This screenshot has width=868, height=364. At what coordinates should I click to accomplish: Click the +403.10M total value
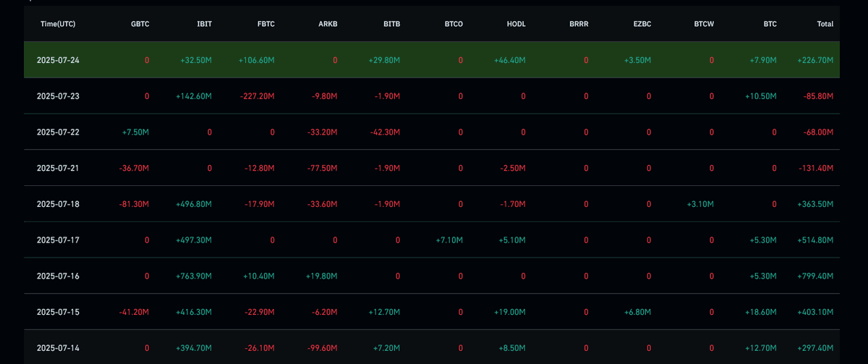[x=816, y=312]
